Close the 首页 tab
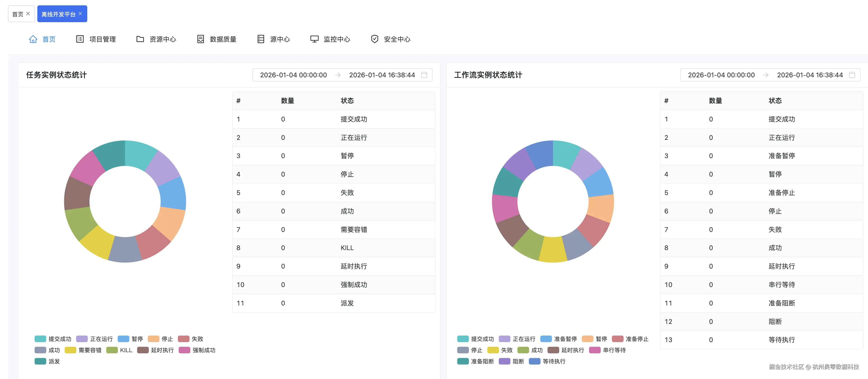The image size is (868, 379). pyautogui.click(x=28, y=14)
